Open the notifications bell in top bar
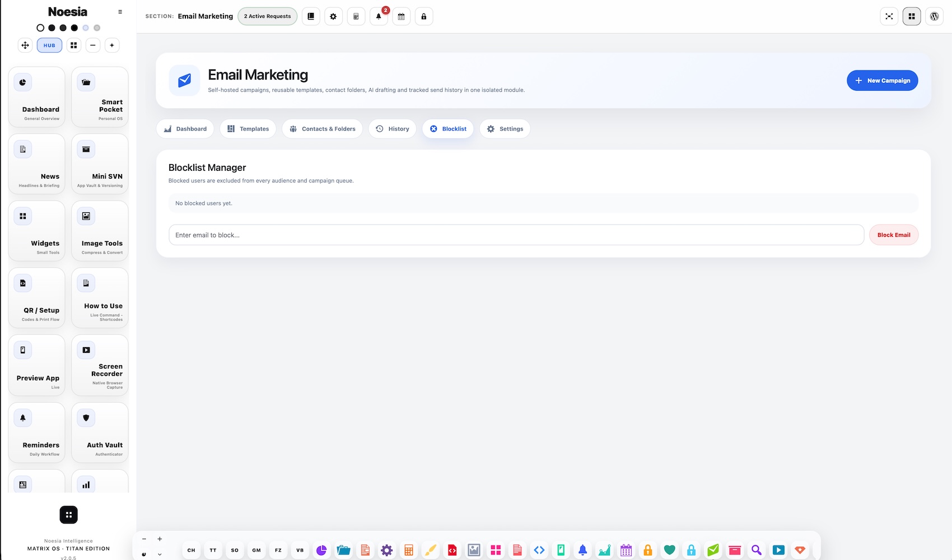 click(x=379, y=16)
